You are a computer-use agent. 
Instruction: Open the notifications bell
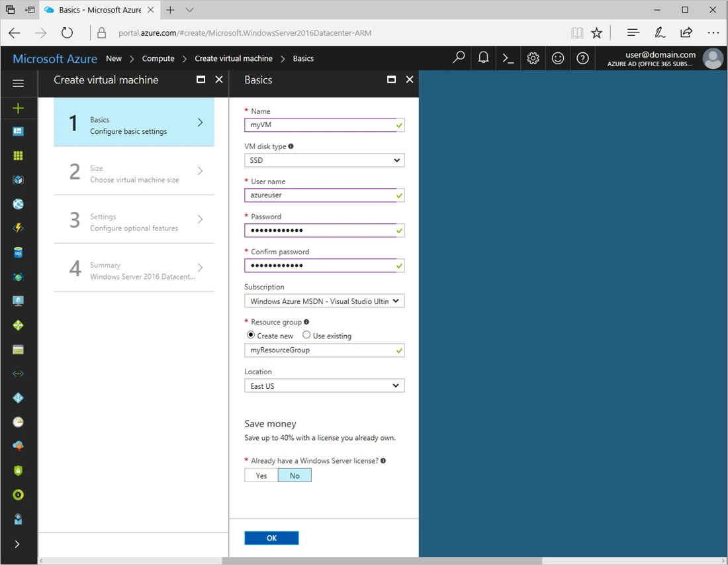pos(484,58)
